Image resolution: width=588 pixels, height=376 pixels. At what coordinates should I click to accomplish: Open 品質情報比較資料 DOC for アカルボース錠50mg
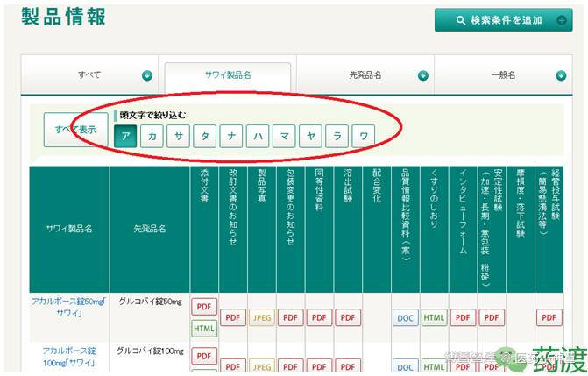click(406, 317)
